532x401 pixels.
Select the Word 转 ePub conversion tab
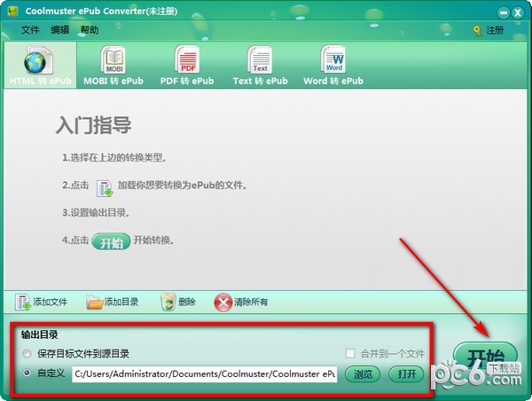[333, 65]
